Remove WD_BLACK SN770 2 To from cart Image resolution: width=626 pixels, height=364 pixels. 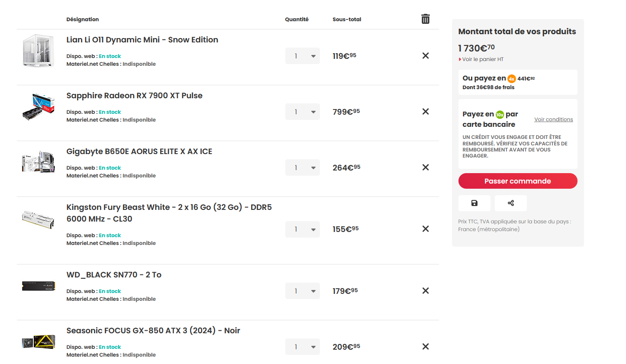tap(426, 291)
